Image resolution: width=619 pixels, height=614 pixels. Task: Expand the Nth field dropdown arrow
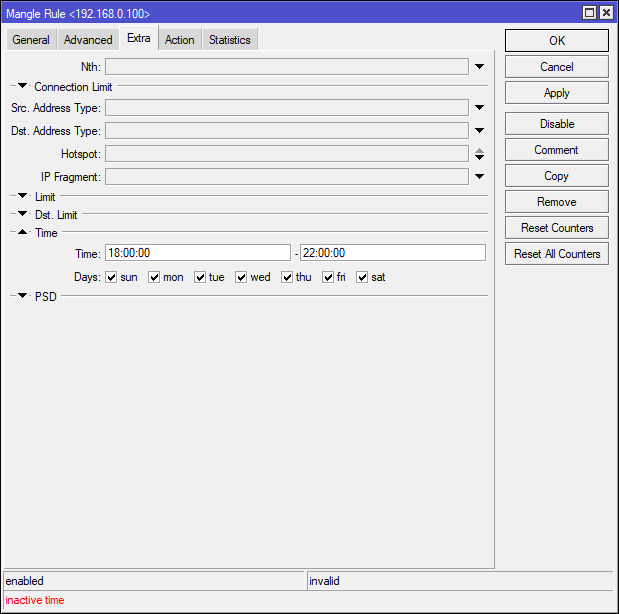point(479,67)
